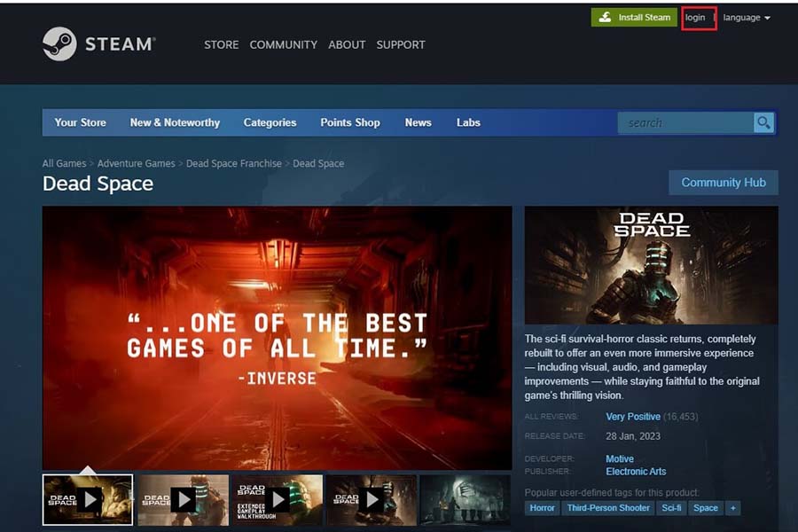Click the magnifier search icon button

coord(763,122)
